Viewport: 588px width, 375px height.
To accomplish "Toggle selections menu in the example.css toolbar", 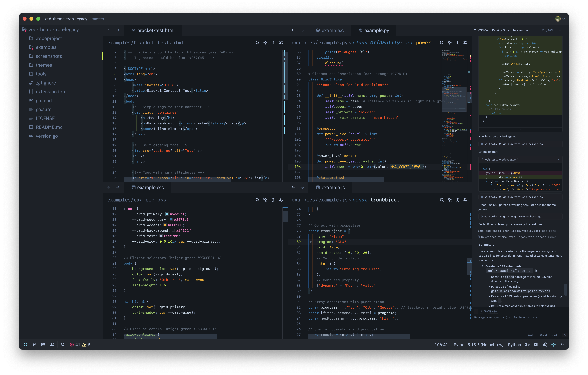I will pos(273,200).
